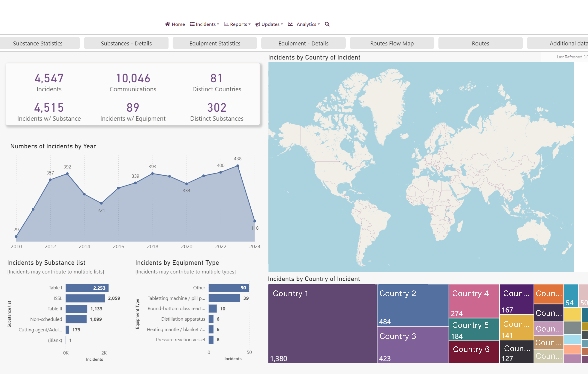The image size is (588, 392).
Task: Expand the Updates dropdown menu
Action: pyautogui.click(x=282, y=24)
